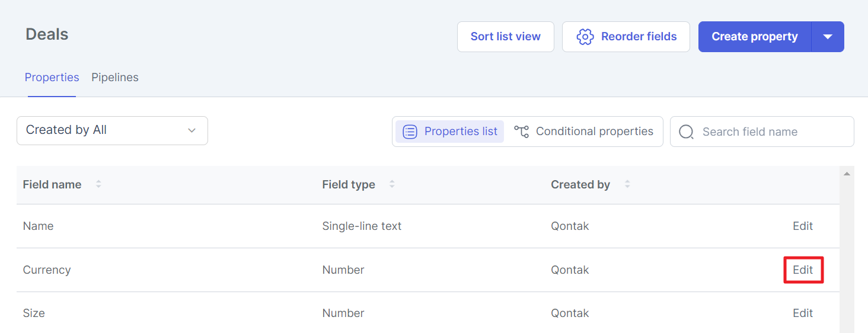Click the Field name column header
Viewport: 868px width, 333px height.
tap(52, 184)
